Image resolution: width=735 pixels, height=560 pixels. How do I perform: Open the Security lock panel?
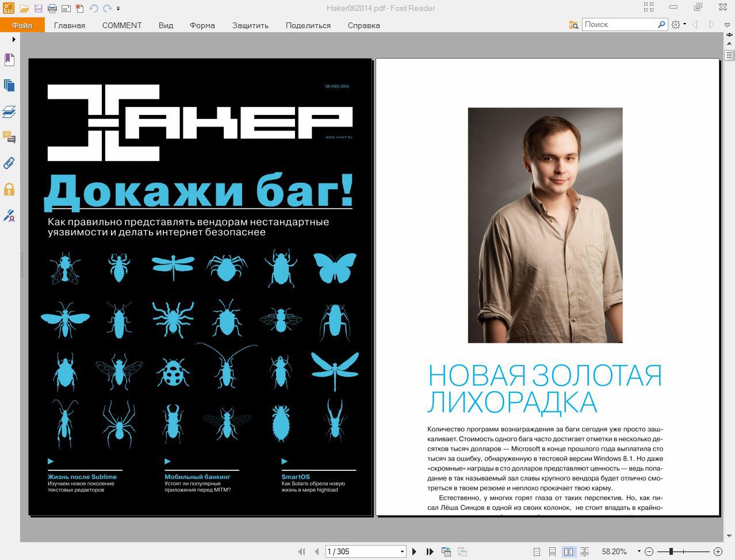(9, 189)
